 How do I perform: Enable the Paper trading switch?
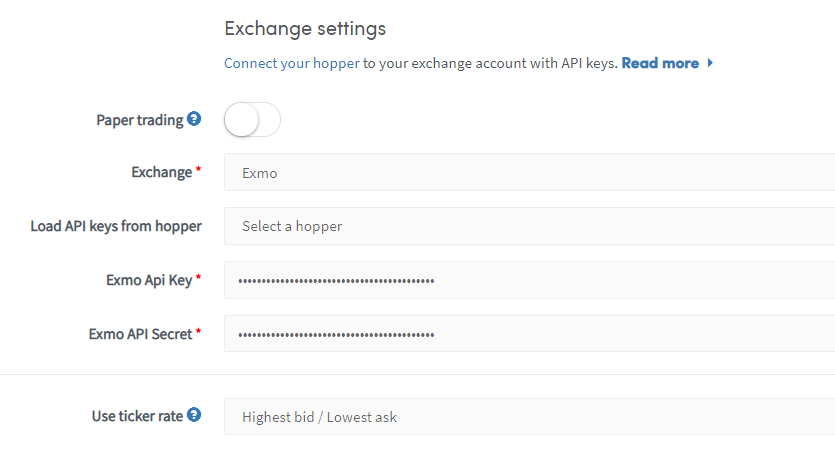pyautogui.click(x=252, y=119)
